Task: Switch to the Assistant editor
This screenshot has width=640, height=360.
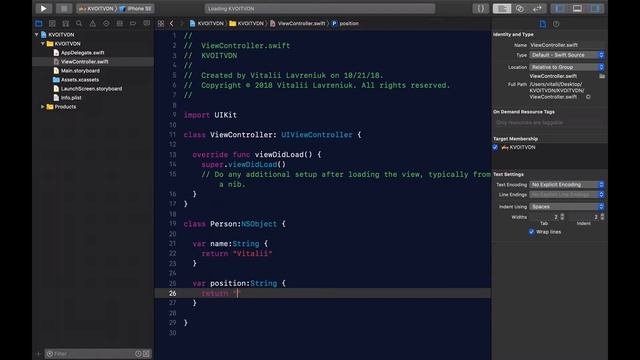Action: point(520,8)
